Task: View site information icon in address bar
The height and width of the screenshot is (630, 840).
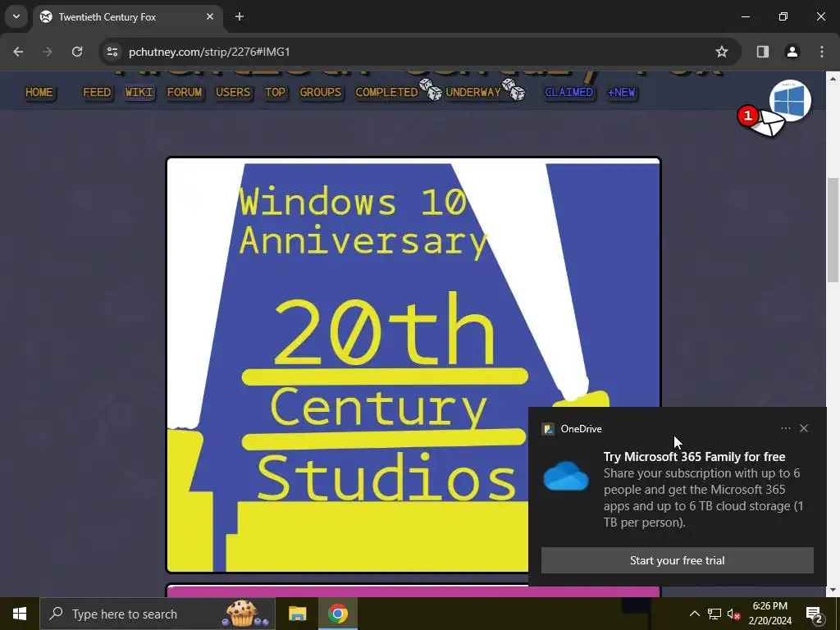Action: [112, 52]
